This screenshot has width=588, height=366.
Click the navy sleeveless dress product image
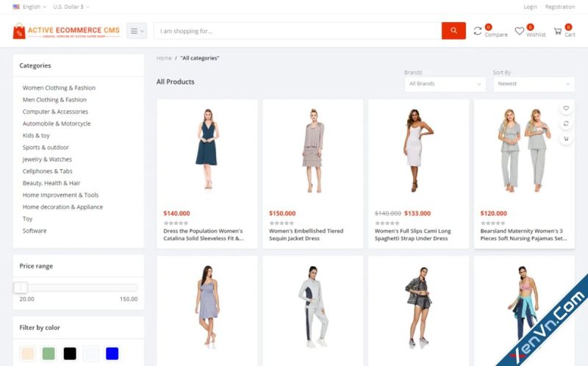(207, 149)
